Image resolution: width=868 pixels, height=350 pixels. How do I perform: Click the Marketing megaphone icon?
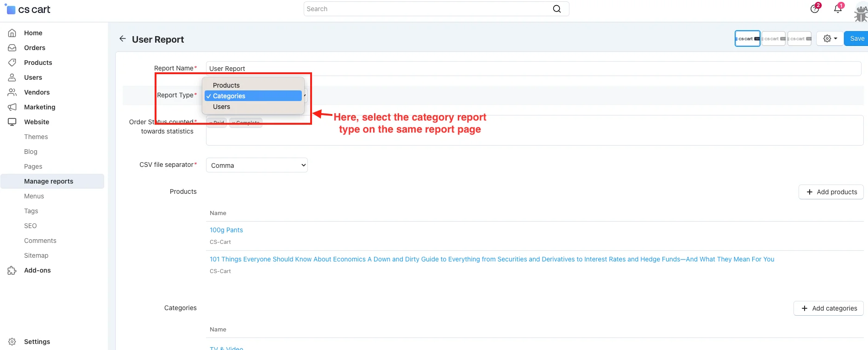[12, 107]
